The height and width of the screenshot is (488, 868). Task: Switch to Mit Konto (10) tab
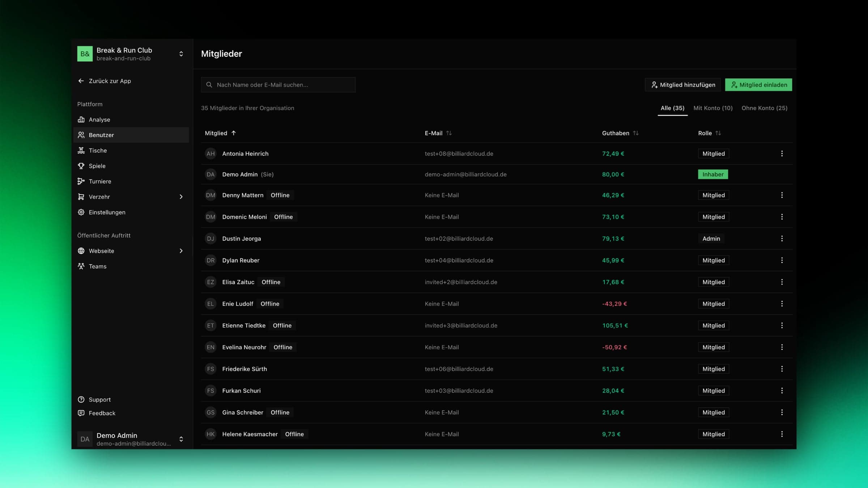(713, 108)
